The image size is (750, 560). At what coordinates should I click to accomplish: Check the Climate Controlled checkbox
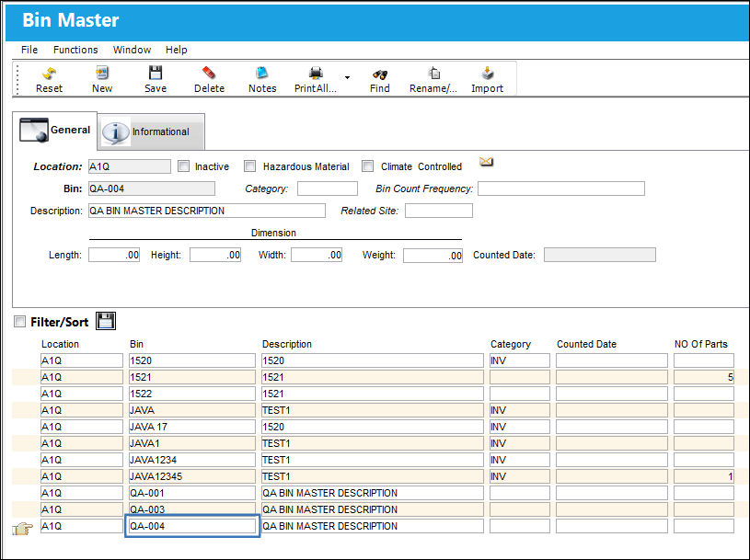click(x=367, y=166)
